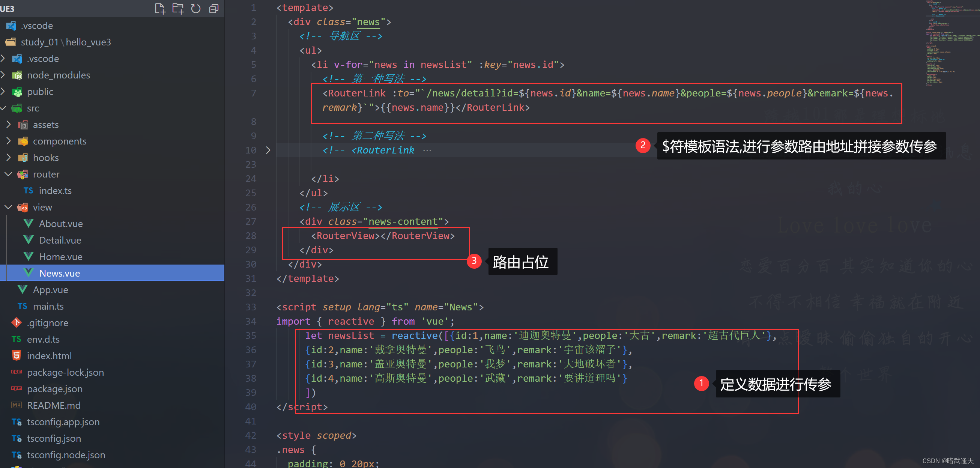Click the TS icon beside env.d.ts
Screen dimensions: 980x468
16,339
